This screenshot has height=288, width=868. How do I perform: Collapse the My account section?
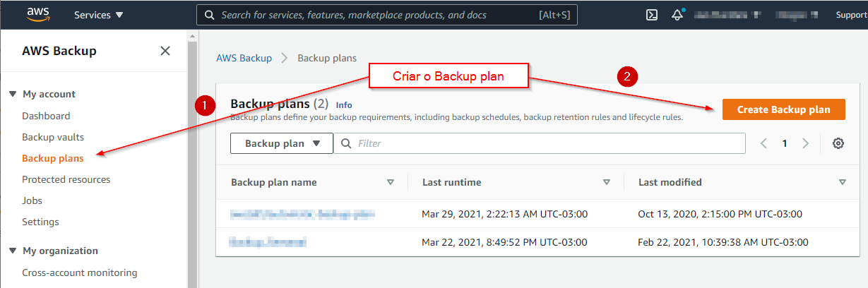click(x=13, y=94)
